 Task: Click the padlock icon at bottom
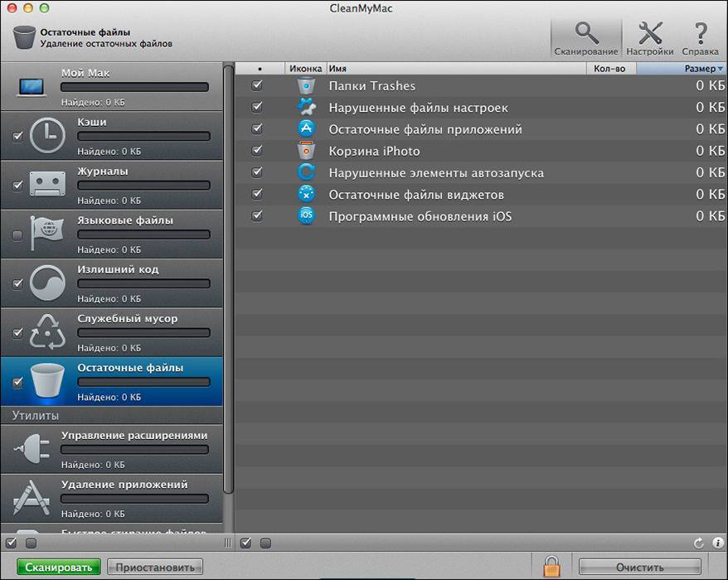click(551, 566)
